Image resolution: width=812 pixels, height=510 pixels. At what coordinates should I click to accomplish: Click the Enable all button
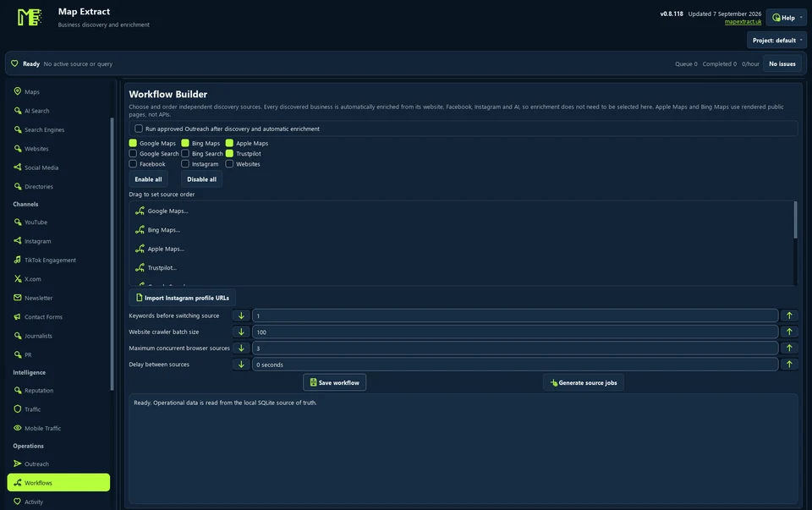click(148, 179)
